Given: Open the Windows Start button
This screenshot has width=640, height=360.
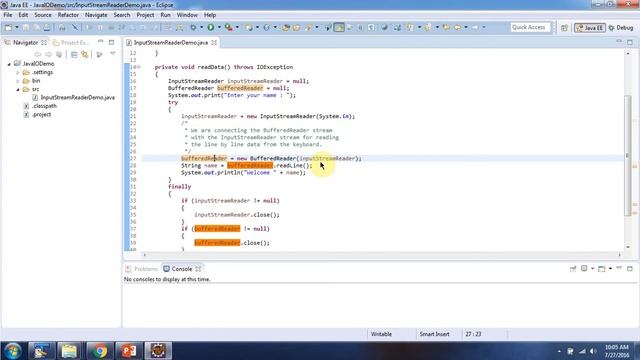Looking at the screenshot, I should pos(13,351).
